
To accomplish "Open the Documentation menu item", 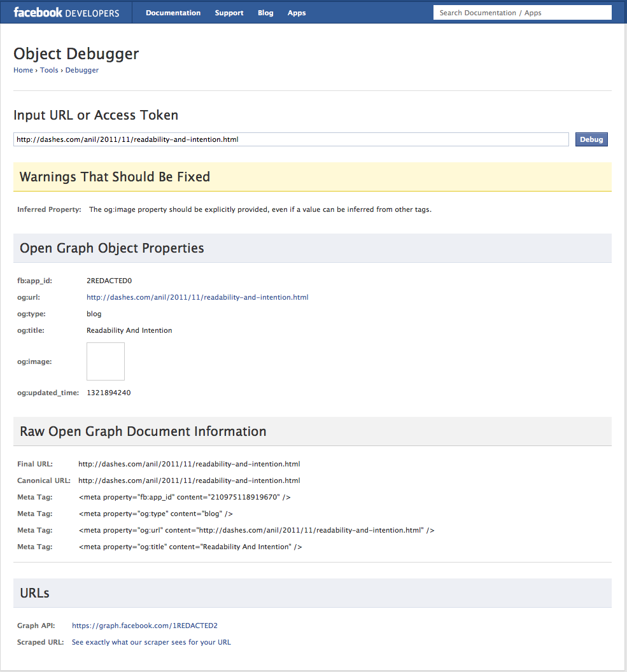I will [x=173, y=12].
